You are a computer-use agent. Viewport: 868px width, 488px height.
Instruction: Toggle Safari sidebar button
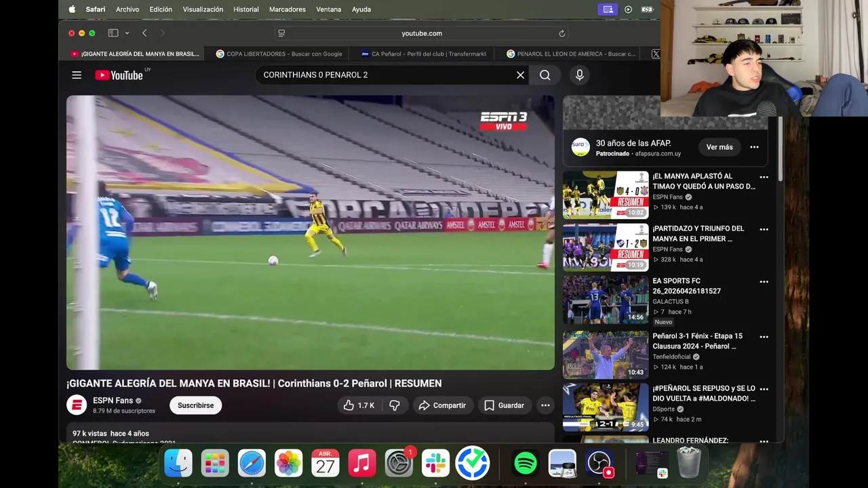113,33
